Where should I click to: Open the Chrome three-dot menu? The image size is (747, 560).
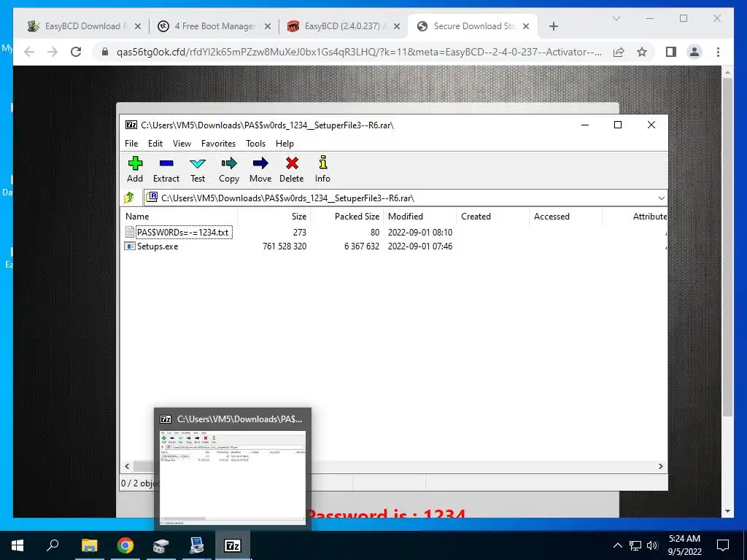(x=718, y=52)
